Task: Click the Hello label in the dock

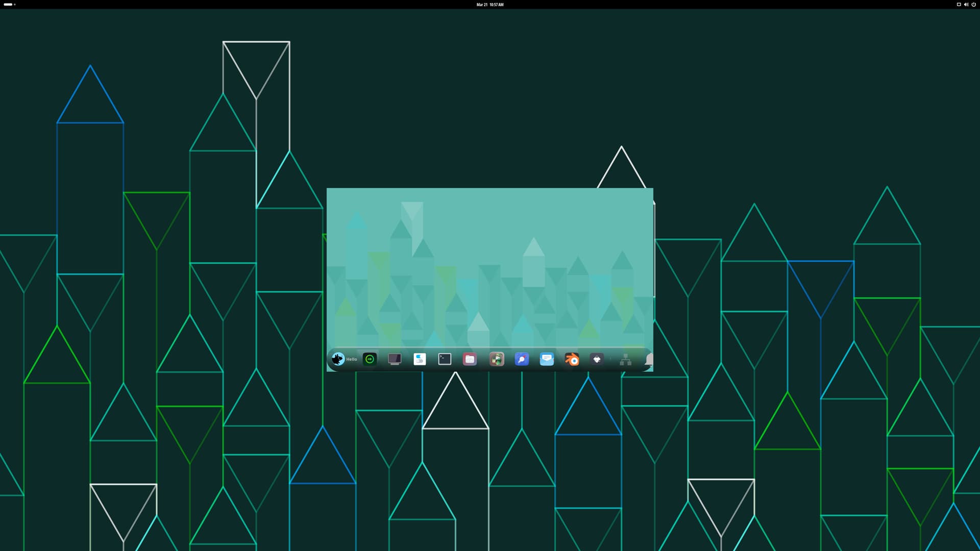Action: (352, 360)
